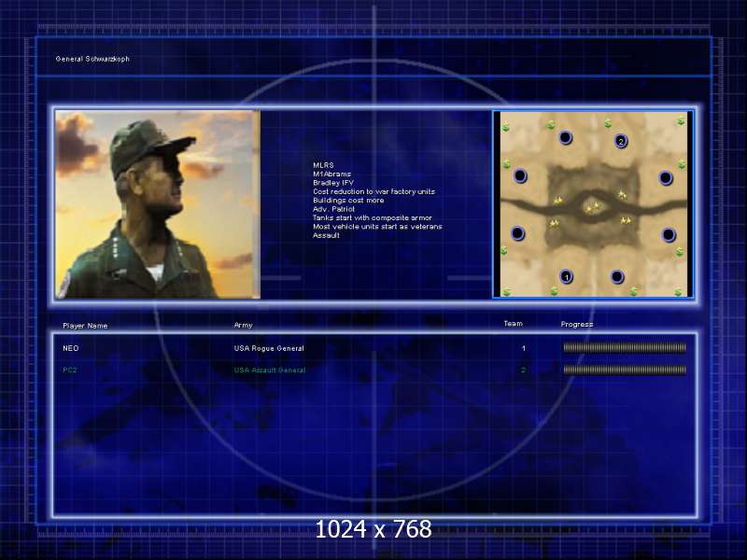Click start position 2 on the map
Image resolution: width=747 pixels, height=560 pixels.
coord(621,141)
